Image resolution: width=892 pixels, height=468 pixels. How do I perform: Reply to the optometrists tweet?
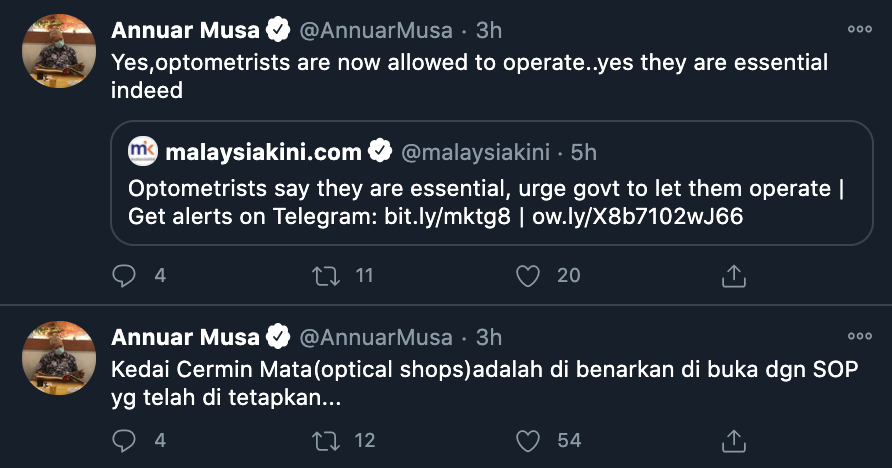(x=124, y=275)
